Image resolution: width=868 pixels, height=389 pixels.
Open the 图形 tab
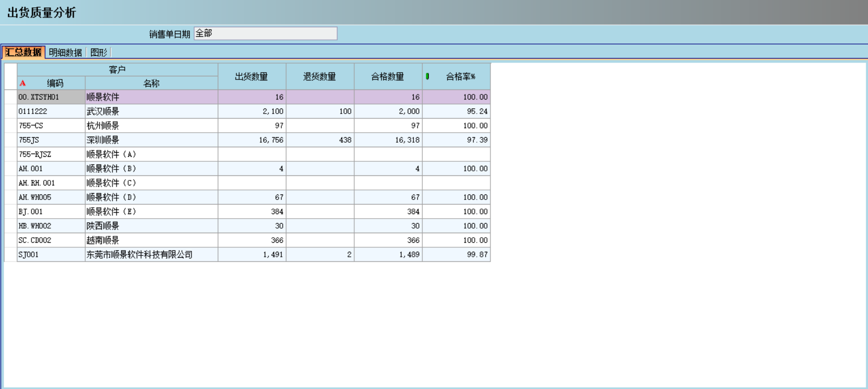(x=99, y=52)
